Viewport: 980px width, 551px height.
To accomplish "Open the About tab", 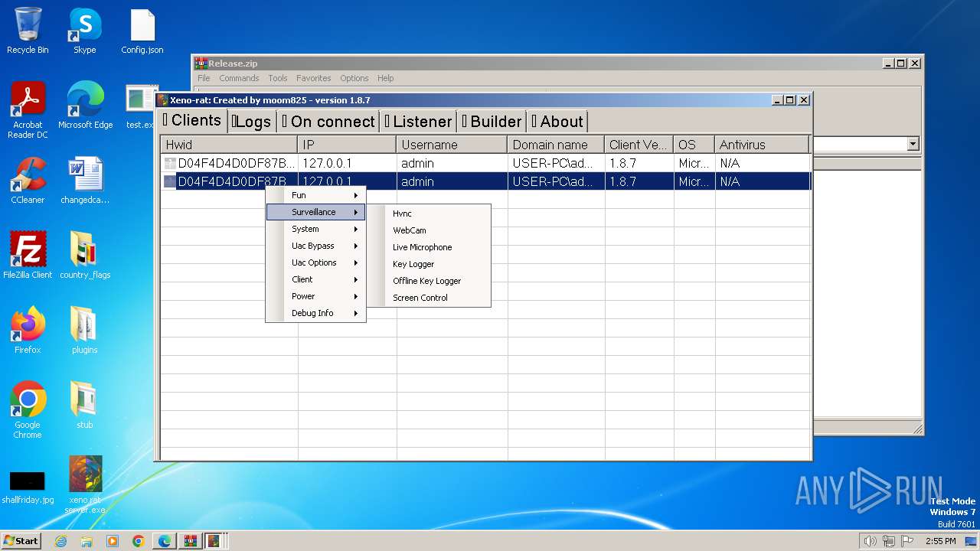I will (557, 122).
